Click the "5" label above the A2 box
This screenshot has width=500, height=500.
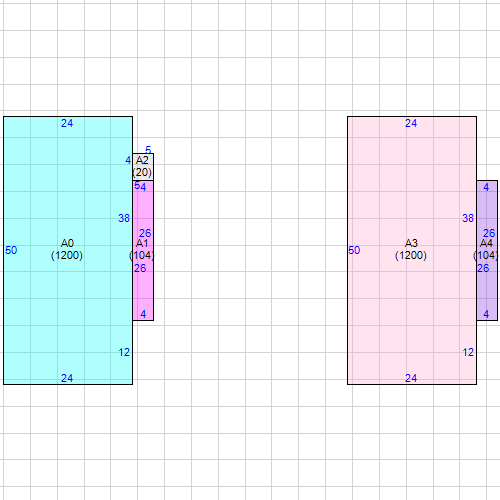click(x=148, y=150)
